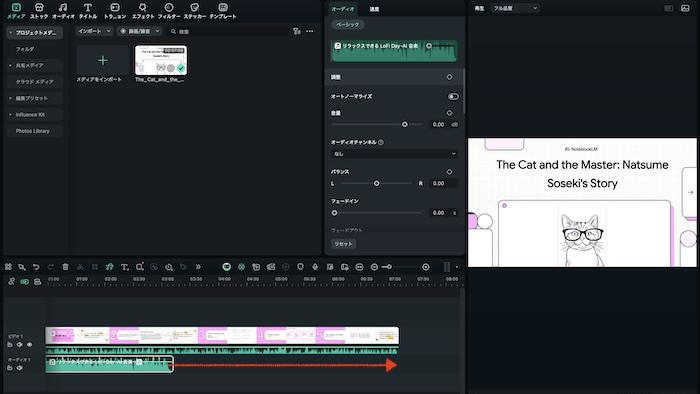This screenshot has width=700, height=394.
Task: Select the Media (メディア) tab icon
Action: [x=16, y=8]
